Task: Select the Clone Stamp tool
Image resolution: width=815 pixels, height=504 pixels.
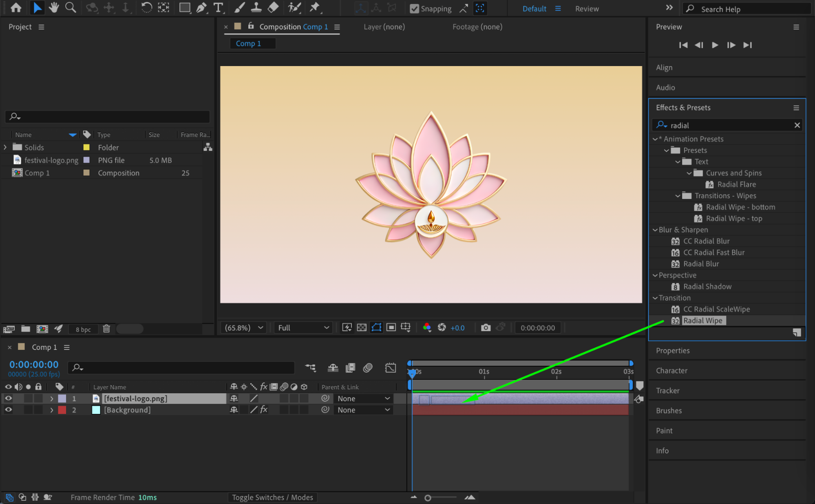Action: click(x=256, y=8)
